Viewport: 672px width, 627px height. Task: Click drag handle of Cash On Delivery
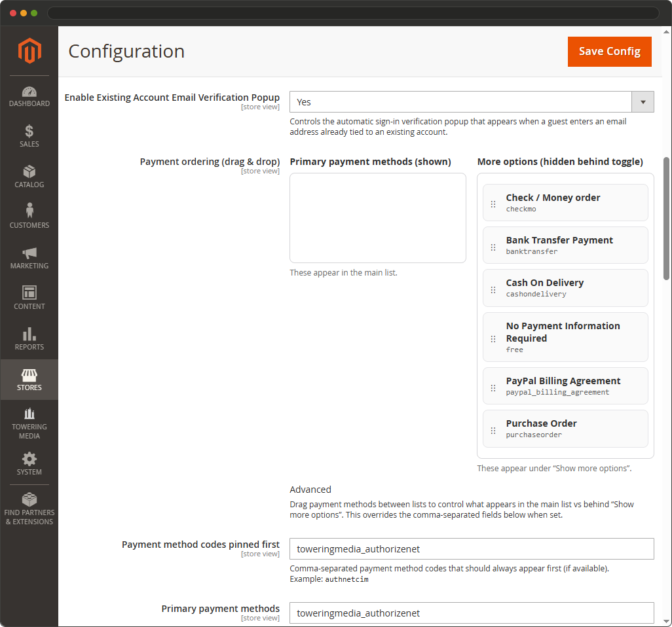(x=493, y=290)
